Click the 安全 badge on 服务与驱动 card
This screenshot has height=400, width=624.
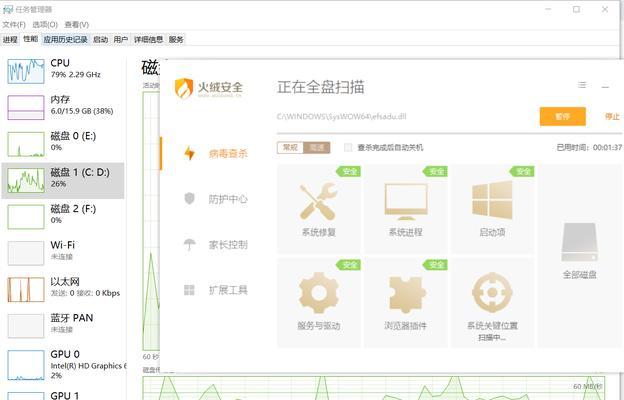349,265
